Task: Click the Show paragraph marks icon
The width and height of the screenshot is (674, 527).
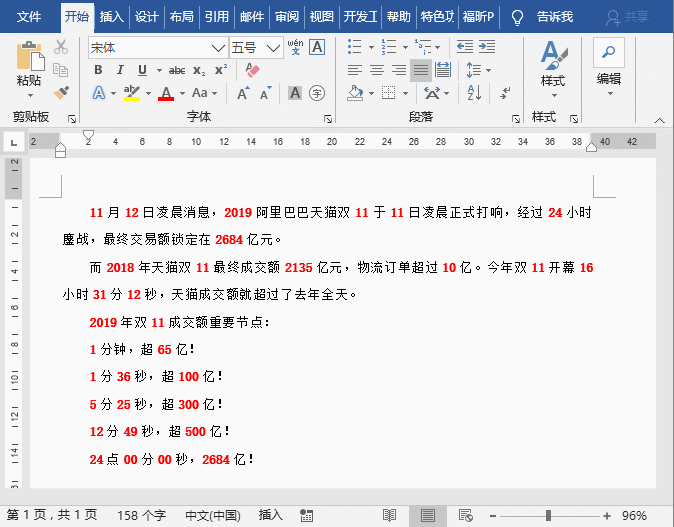Action: pos(505,92)
